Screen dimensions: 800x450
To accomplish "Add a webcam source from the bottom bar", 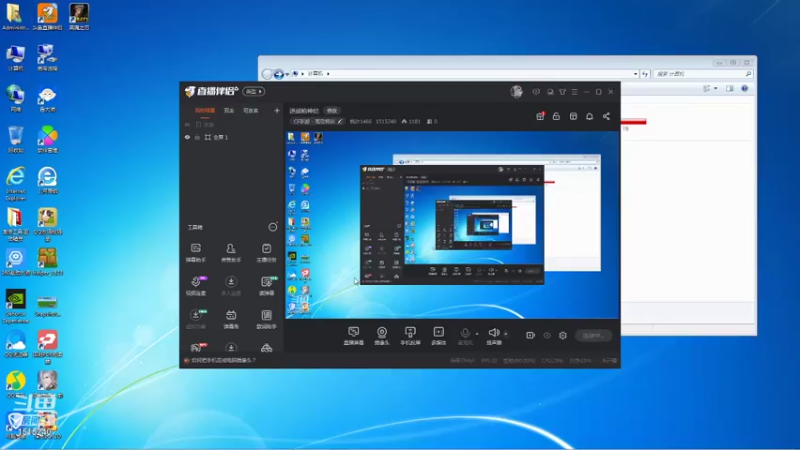I will (x=382, y=336).
